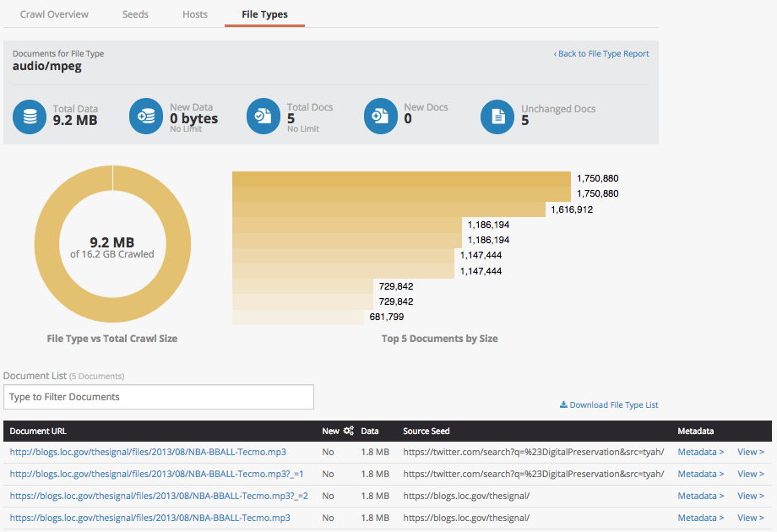Viewport: 777px width, 532px height.
Task: Download the File Type List
Action: pyautogui.click(x=609, y=405)
